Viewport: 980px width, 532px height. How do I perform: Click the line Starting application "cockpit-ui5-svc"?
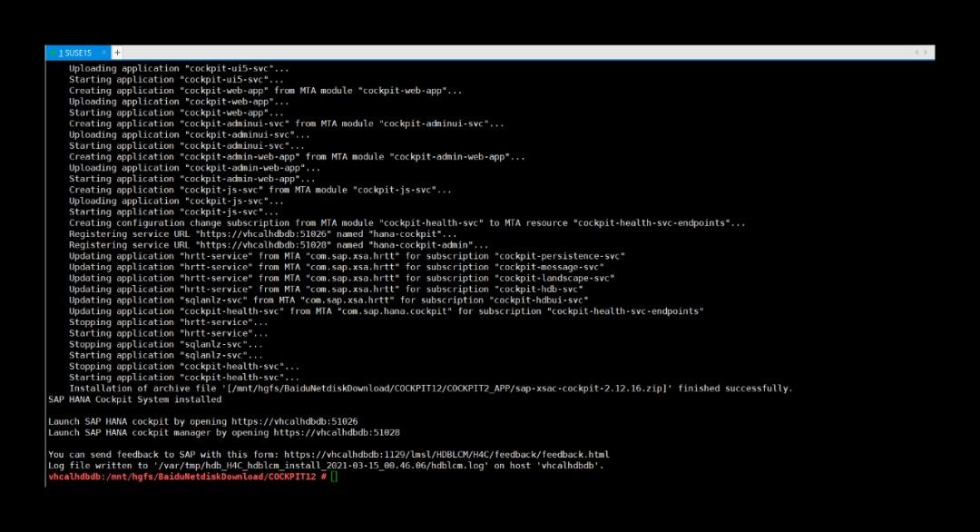pyautogui.click(x=176, y=79)
